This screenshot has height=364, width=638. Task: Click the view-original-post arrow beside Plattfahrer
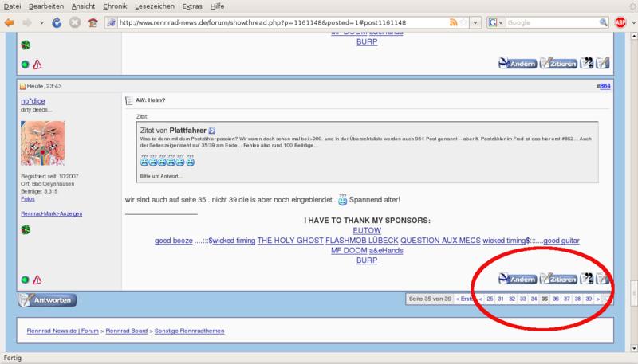pyautogui.click(x=212, y=130)
